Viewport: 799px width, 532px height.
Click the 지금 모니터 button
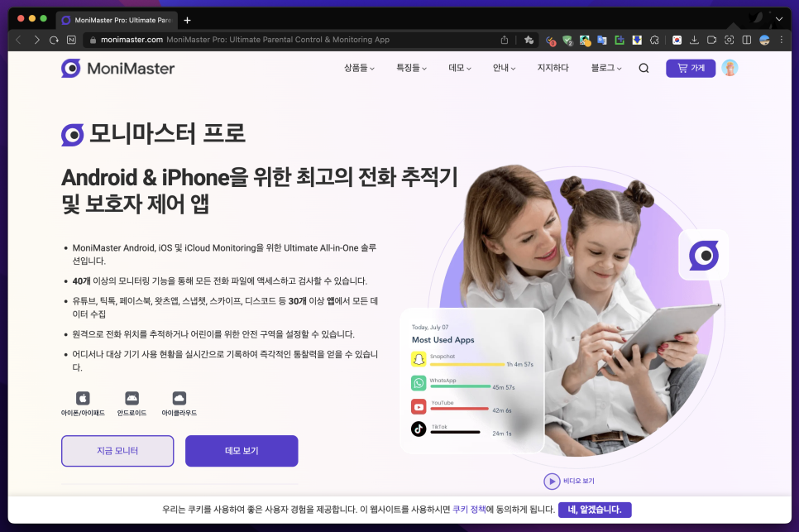point(117,451)
